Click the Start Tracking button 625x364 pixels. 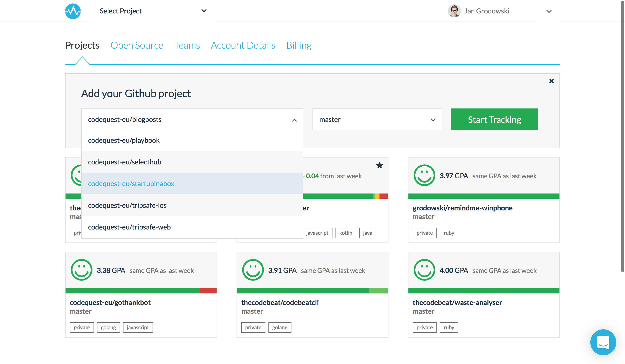[495, 119]
